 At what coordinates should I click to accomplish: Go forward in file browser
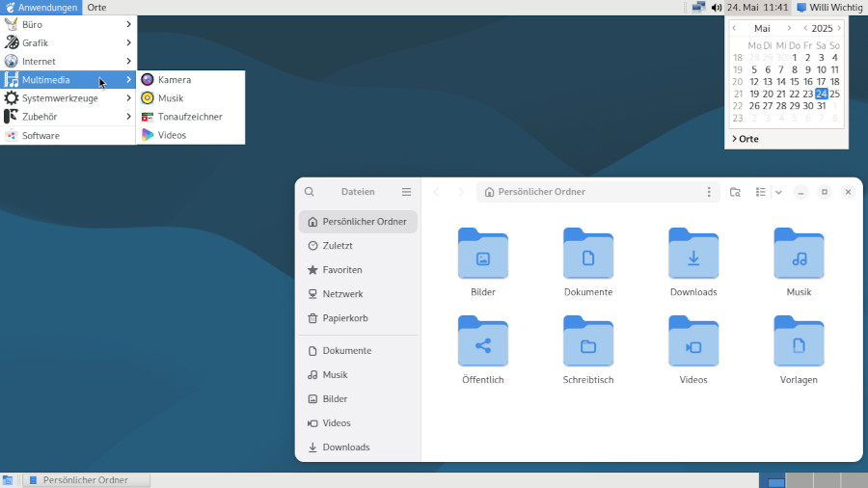[461, 192]
